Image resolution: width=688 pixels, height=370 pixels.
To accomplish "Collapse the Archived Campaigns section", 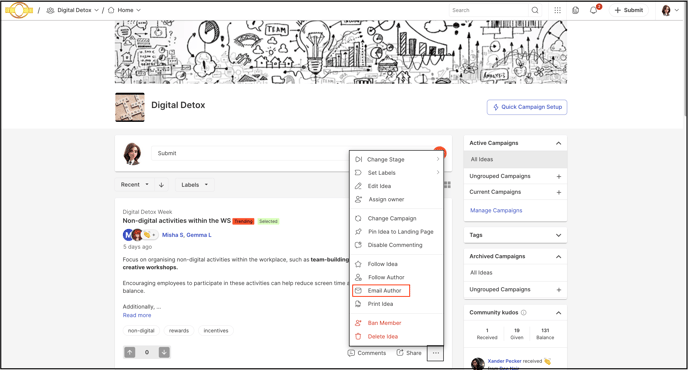I will click(x=559, y=256).
